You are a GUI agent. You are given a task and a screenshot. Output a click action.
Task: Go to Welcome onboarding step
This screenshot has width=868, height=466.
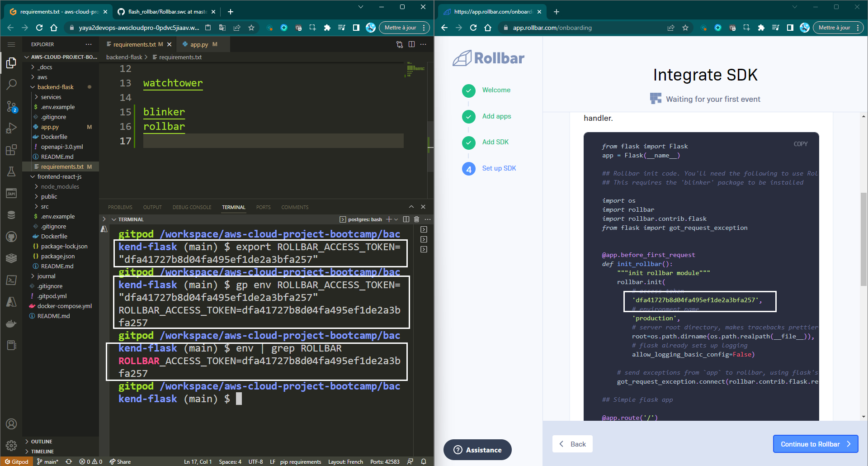(x=496, y=90)
